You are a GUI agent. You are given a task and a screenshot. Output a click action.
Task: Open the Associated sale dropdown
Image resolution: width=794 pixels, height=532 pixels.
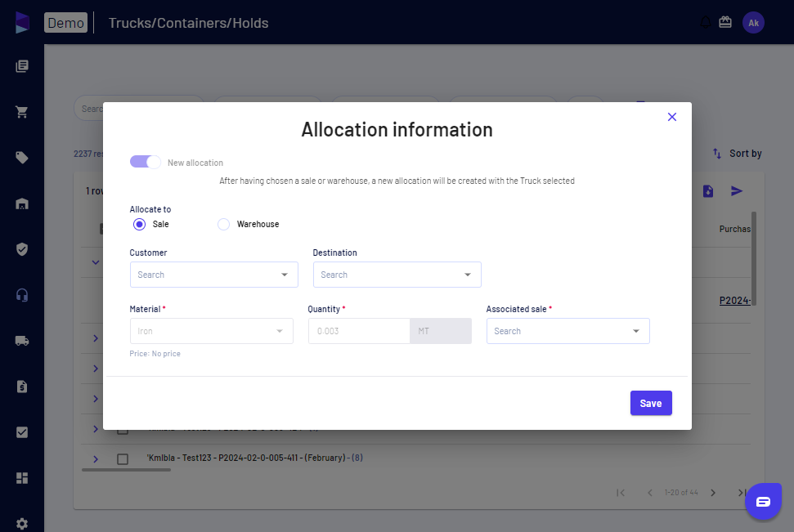(567, 331)
